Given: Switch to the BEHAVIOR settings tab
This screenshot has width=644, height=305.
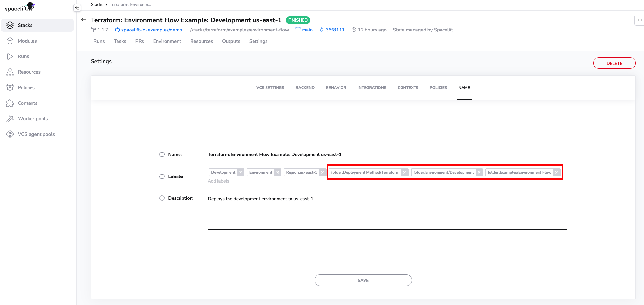Looking at the screenshot, I should (x=336, y=88).
